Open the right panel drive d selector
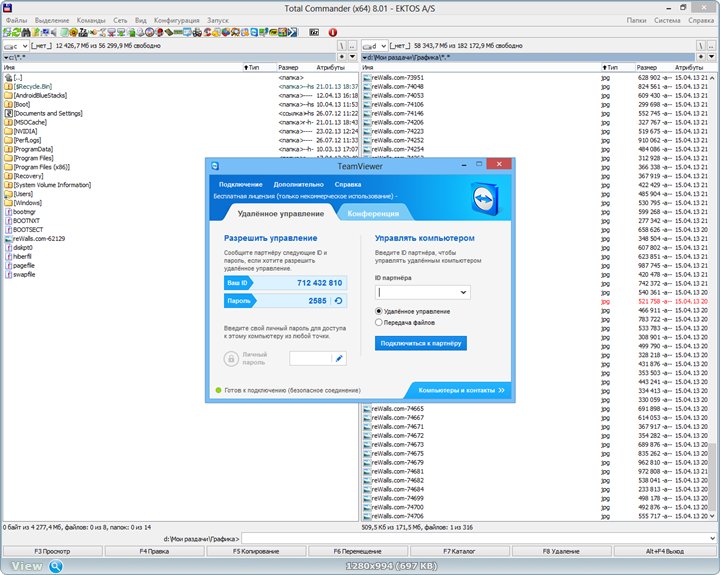The height and width of the screenshot is (575, 720). point(376,46)
